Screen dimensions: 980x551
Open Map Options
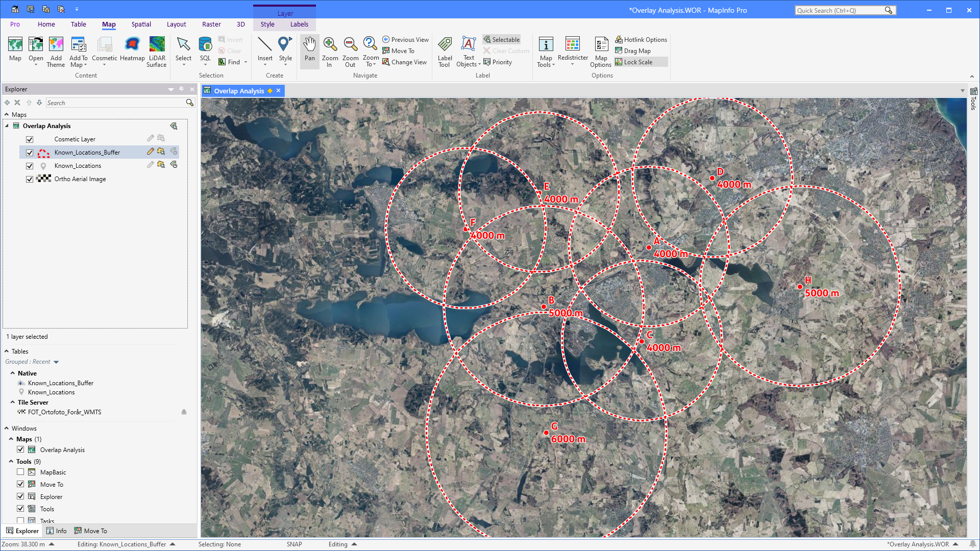pos(601,52)
